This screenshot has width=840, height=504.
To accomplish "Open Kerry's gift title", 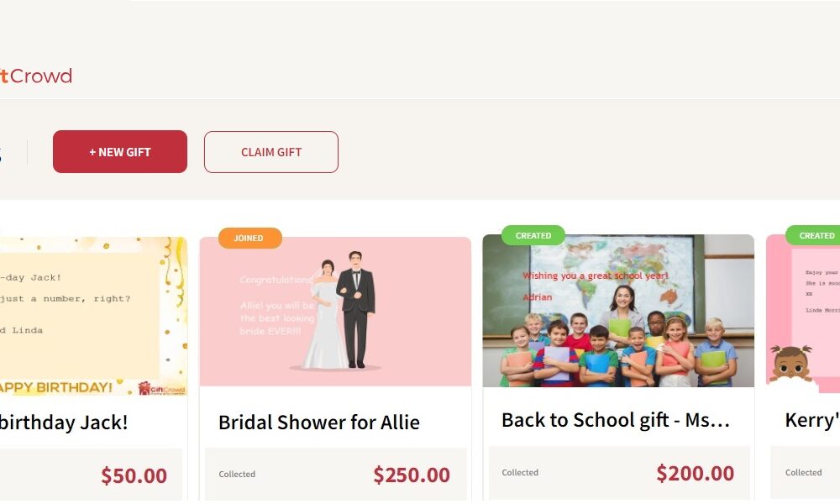I will (811, 420).
